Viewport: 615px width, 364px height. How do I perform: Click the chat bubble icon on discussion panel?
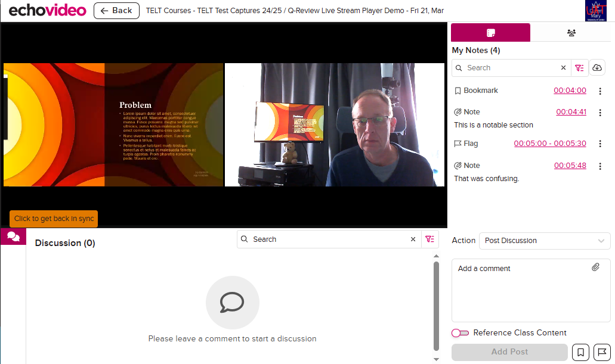pyautogui.click(x=13, y=236)
